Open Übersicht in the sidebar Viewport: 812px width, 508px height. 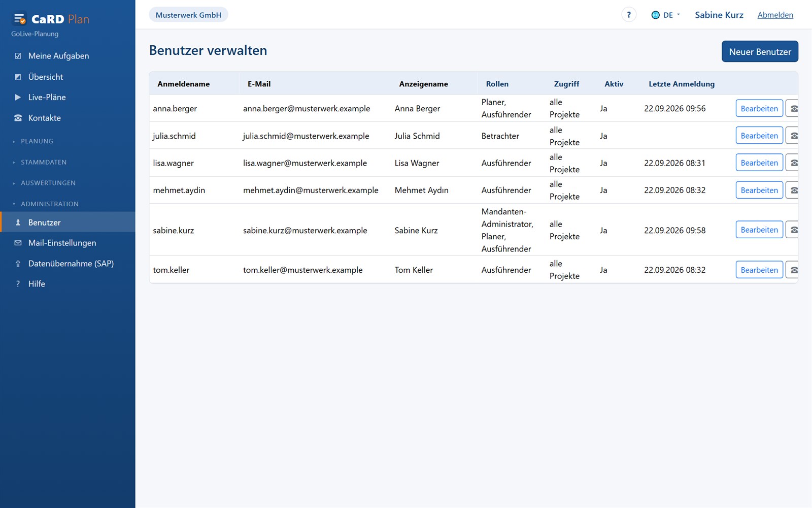click(67, 77)
